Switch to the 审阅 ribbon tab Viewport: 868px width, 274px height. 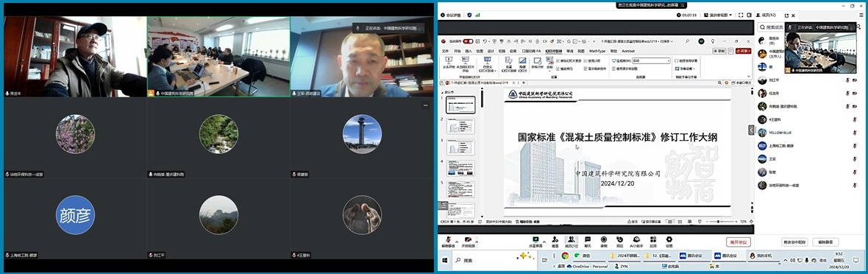(569, 51)
